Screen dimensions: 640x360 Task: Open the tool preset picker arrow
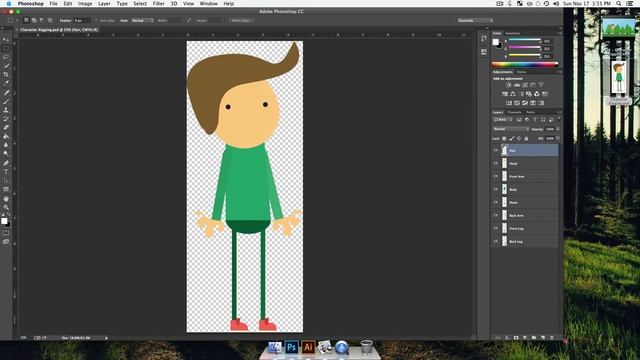(17, 20)
